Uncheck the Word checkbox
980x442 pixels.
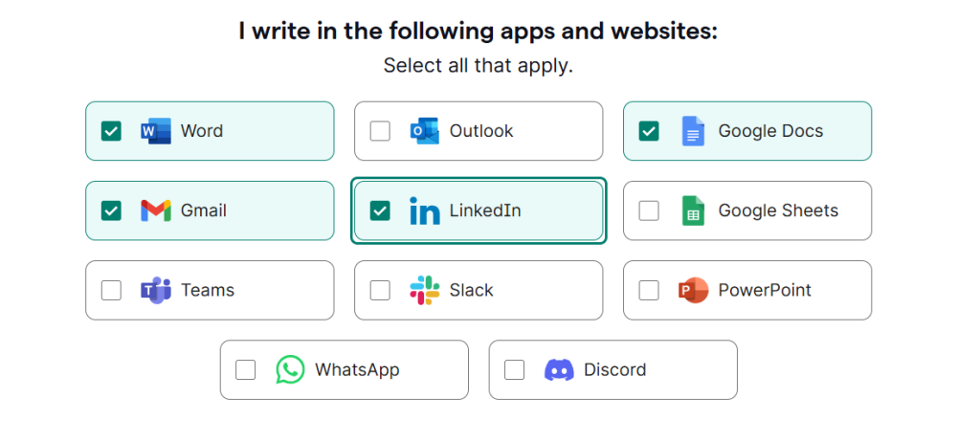(x=111, y=131)
